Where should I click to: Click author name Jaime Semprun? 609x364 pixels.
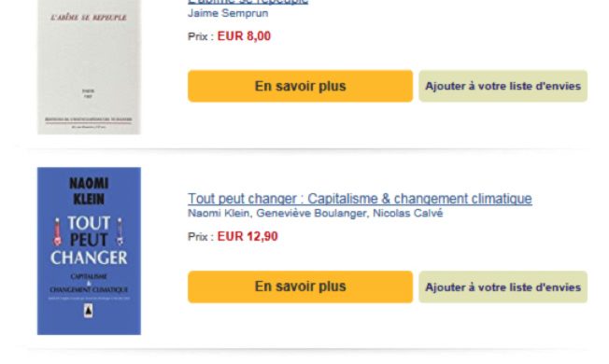228,13
